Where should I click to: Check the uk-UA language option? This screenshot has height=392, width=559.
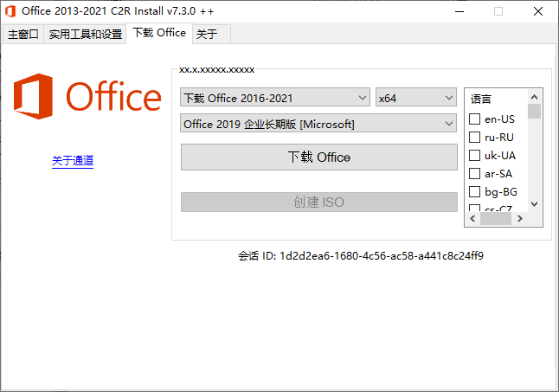[x=474, y=156]
